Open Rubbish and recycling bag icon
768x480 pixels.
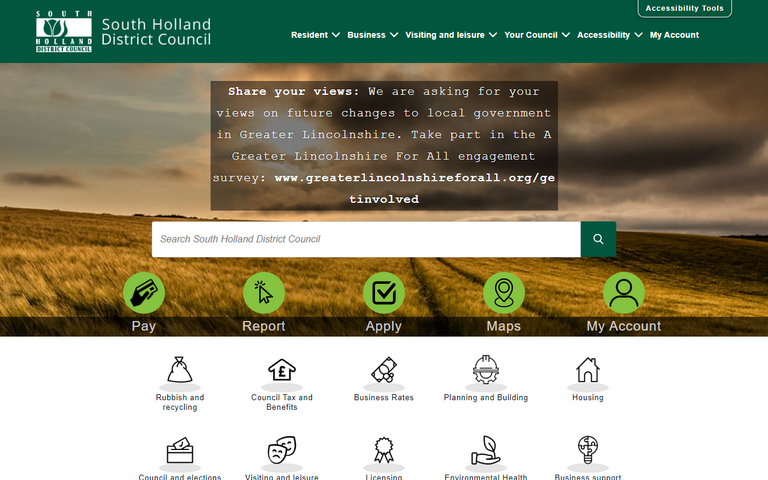click(x=180, y=370)
